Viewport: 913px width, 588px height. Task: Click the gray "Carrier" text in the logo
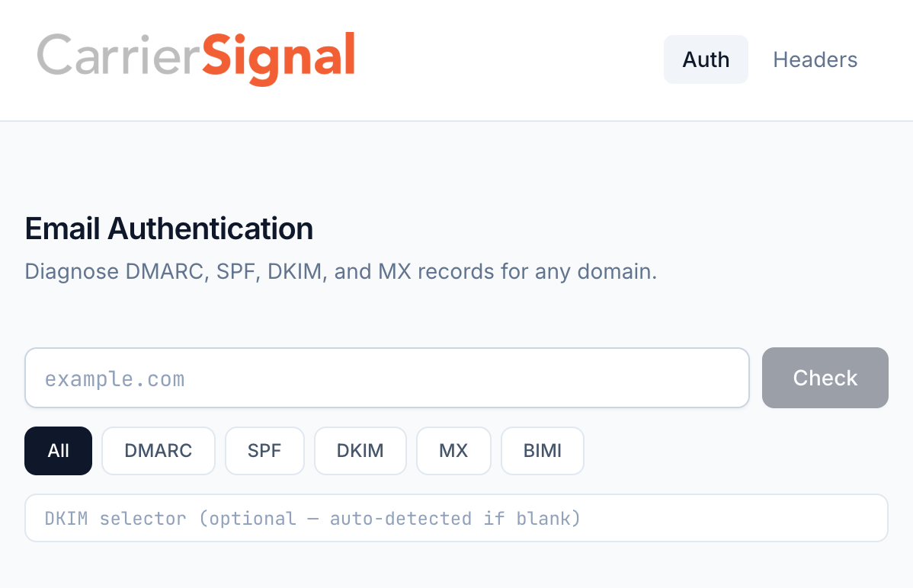[118, 58]
